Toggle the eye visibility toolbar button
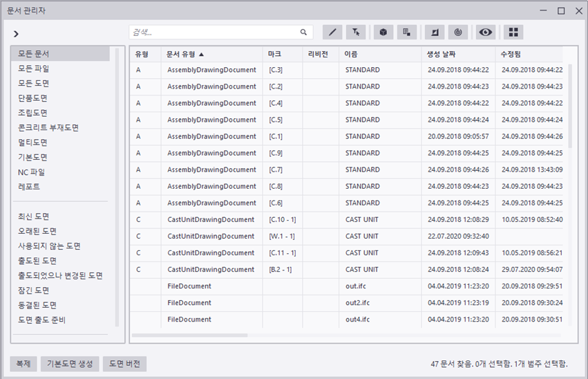This screenshot has width=588, height=379. coord(485,33)
